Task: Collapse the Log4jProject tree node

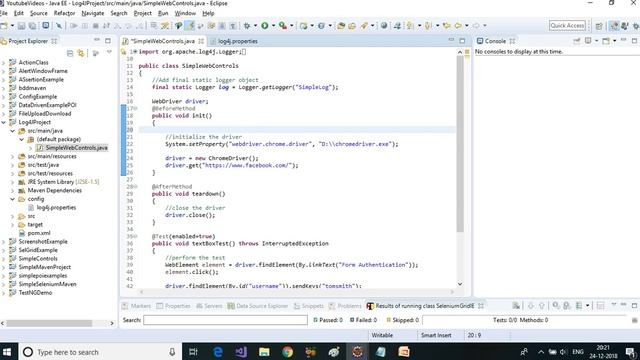Action: pos(4,122)
